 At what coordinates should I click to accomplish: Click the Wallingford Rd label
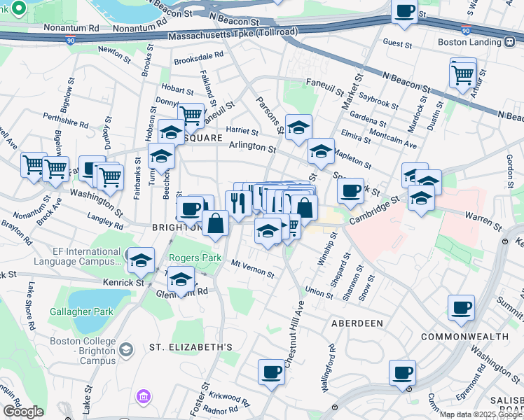tap(328, 368)
